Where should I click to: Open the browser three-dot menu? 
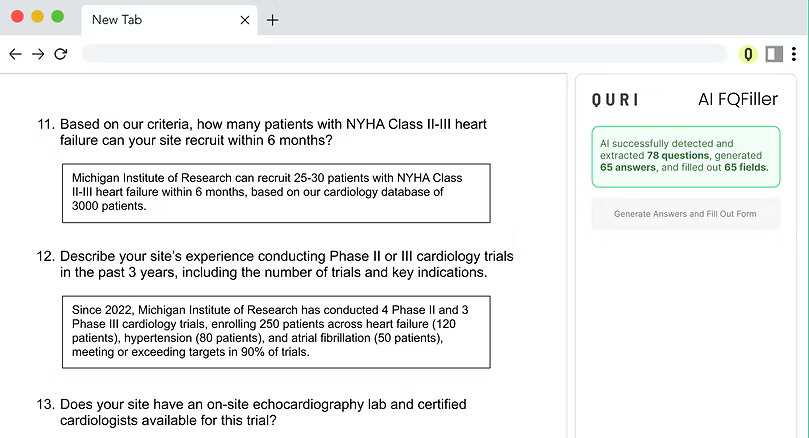[798, 54]
